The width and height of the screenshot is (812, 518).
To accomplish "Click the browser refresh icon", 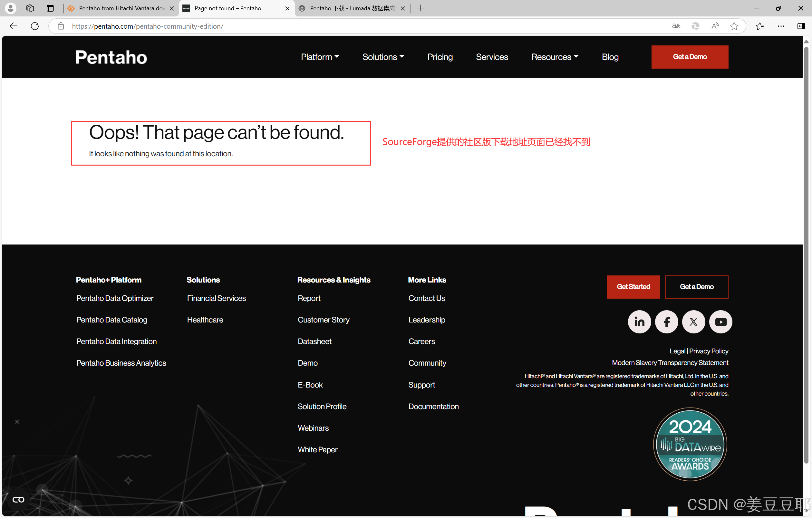I will click(35, 26).
